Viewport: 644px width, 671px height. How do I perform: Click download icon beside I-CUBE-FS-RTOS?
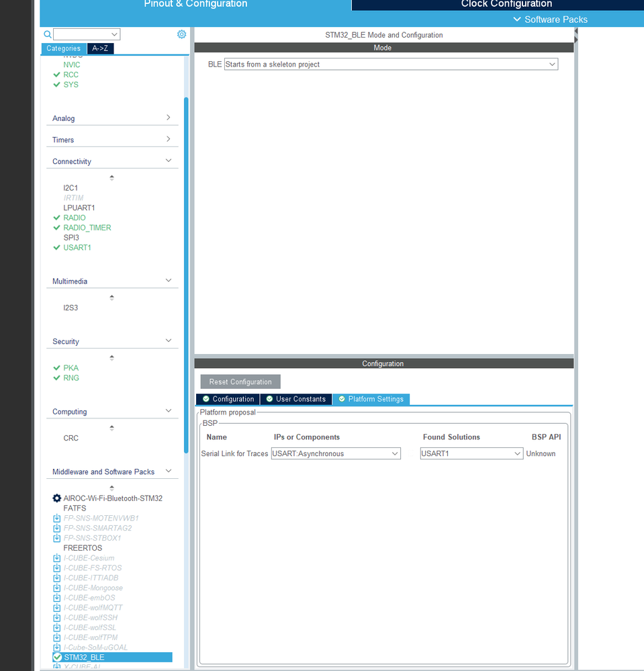[x=56, y=568]
